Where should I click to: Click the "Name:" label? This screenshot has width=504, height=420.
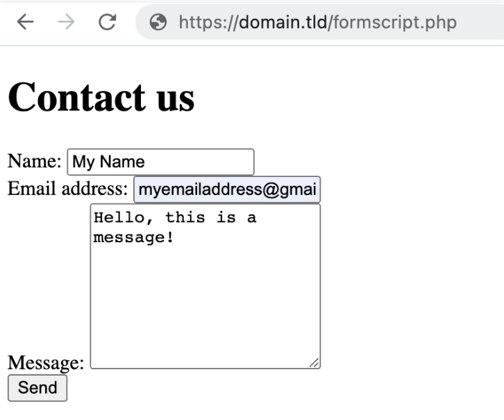[35, 162]
